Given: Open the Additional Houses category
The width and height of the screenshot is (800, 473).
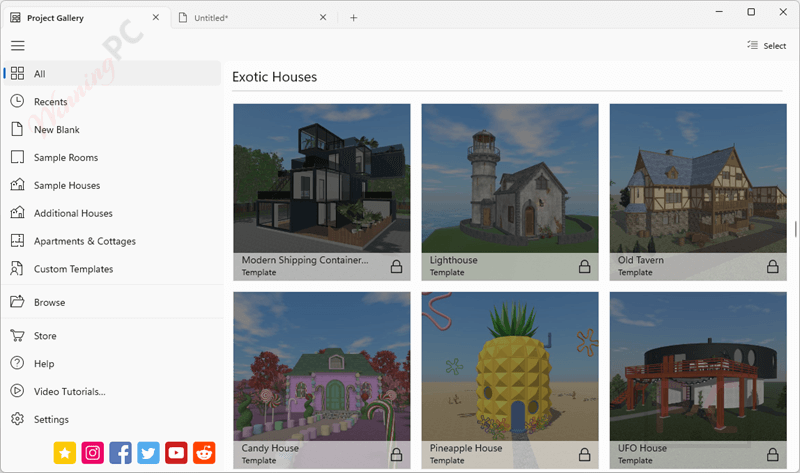Looking at the screenshot, I should point(73,213).
